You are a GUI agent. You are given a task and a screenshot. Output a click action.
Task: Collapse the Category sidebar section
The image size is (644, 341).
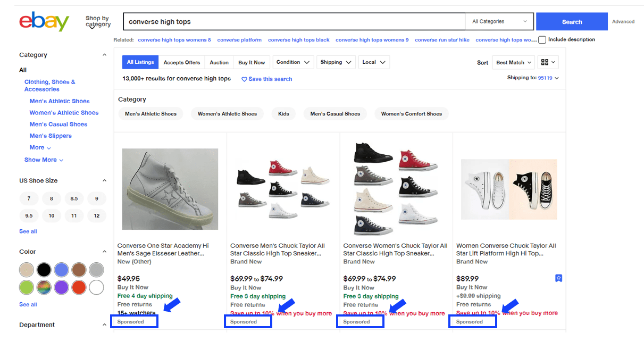coord(104,55)
